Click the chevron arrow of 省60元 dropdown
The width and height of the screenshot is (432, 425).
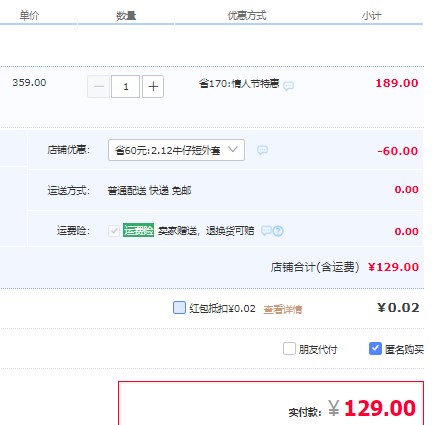pos(233,150)
